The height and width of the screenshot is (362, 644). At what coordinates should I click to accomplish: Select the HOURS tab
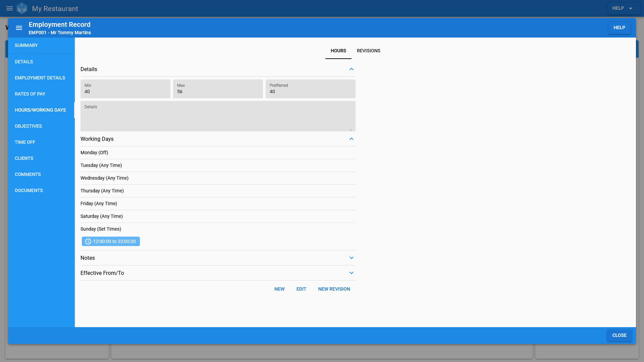coord(338,50)
